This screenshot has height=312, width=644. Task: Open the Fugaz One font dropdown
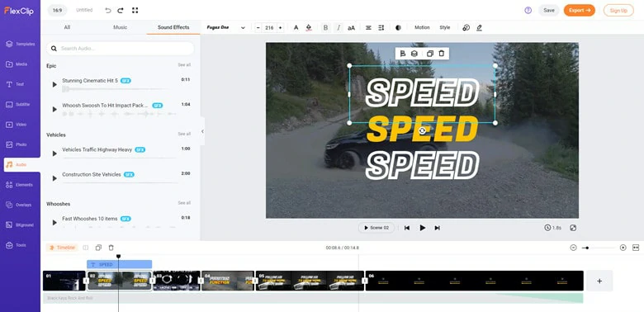226,27
